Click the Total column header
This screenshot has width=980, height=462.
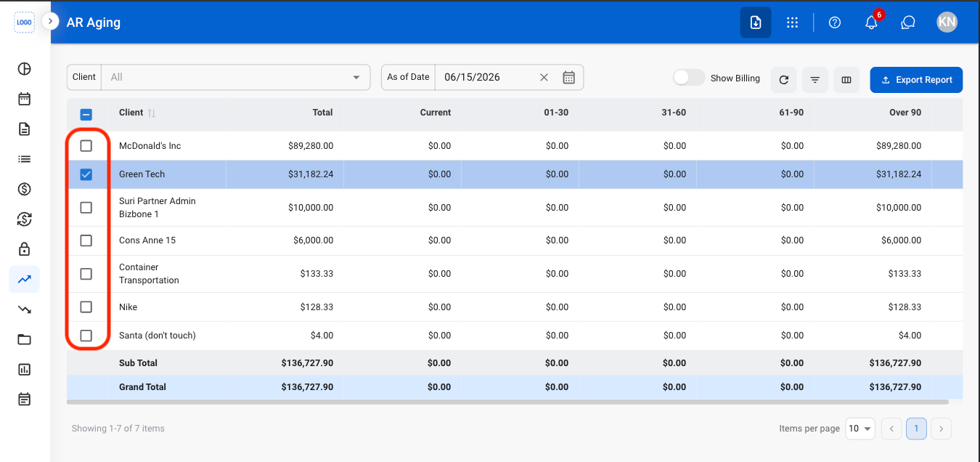(x=322, y=113)
